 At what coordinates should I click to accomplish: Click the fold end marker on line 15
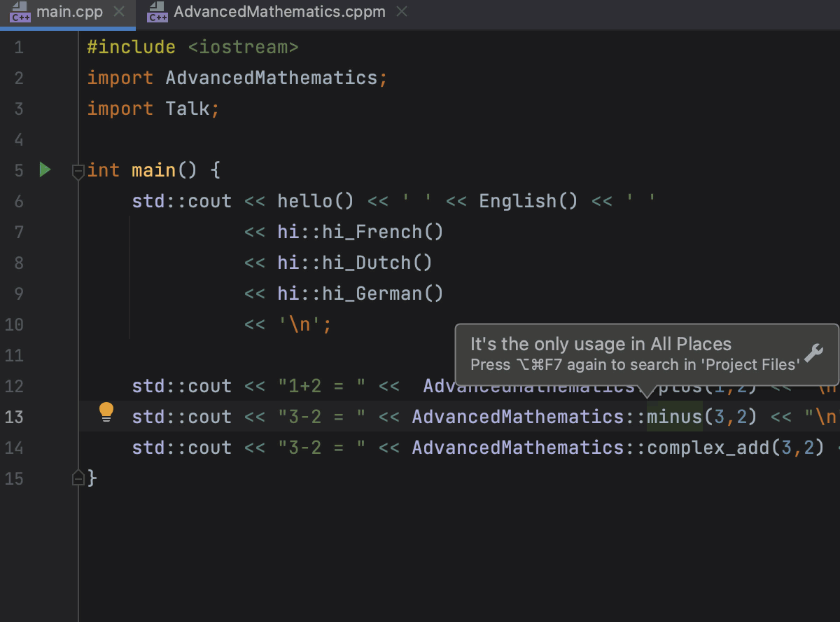(x=78, y=478)
